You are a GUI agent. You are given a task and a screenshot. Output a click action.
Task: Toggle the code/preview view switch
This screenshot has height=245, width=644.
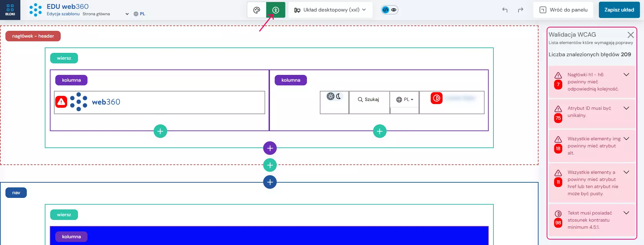click(389, 10)
